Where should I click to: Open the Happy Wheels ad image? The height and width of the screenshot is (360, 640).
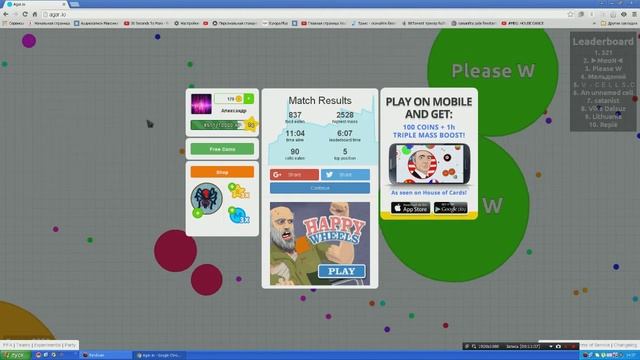[320, 243]
